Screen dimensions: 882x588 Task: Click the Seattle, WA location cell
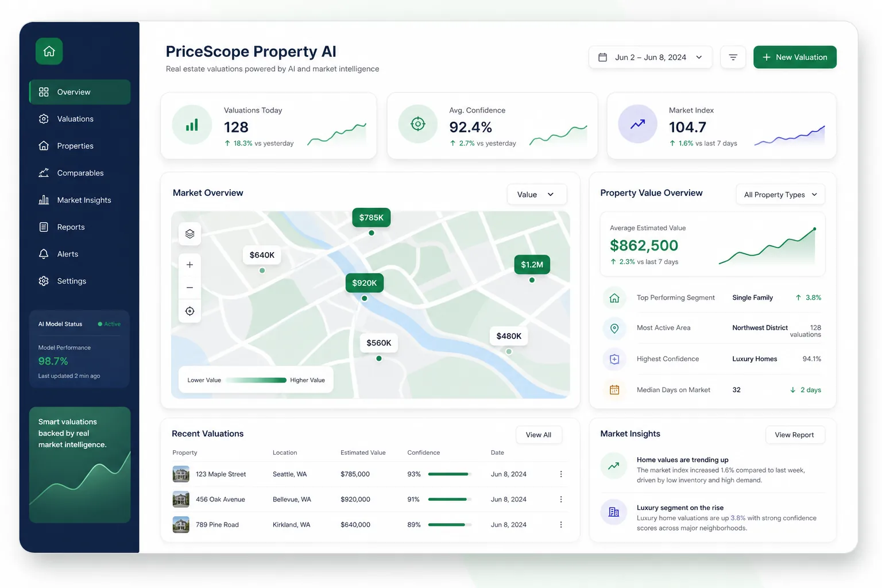point(290,474)
